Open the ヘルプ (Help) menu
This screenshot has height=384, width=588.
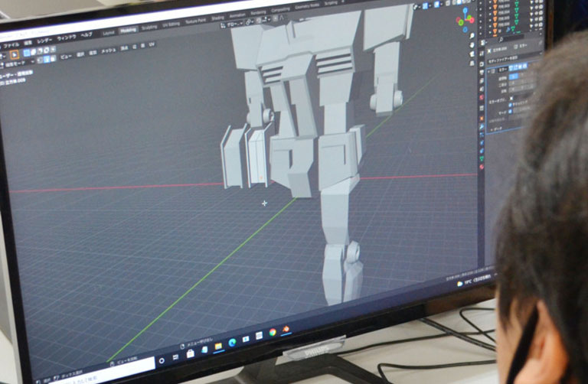[87, 34]
